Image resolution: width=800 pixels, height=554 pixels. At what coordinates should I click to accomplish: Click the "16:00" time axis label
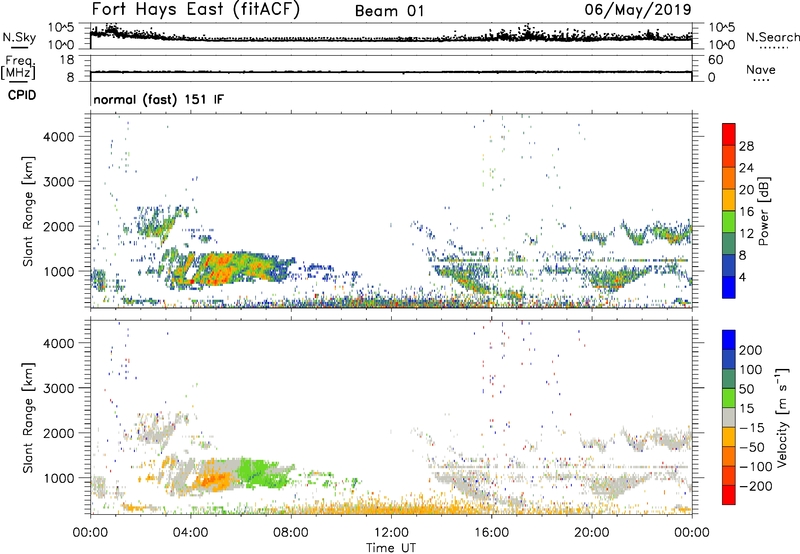[x=491, y=533]
